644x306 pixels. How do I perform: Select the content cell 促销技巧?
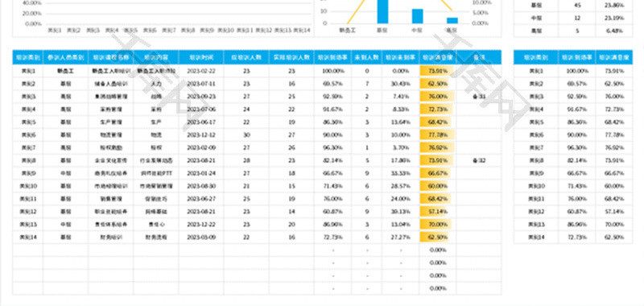pyautogui.click(x=155, y=199)
